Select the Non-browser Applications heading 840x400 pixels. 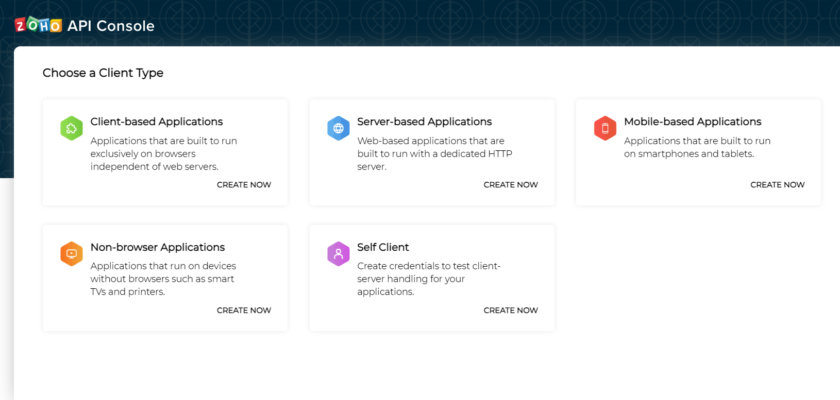point(158,247)
